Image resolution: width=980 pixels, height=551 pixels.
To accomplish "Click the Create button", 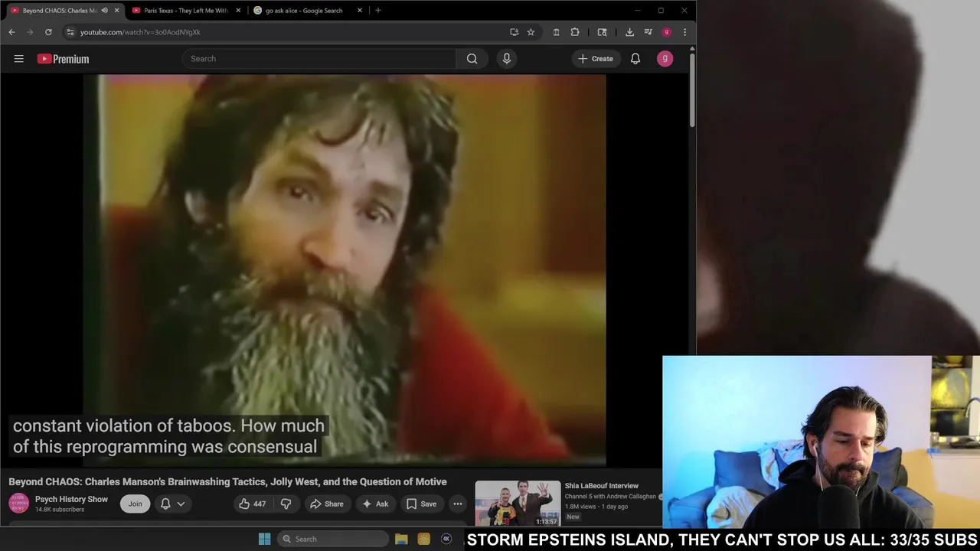I will coord(595,59).
